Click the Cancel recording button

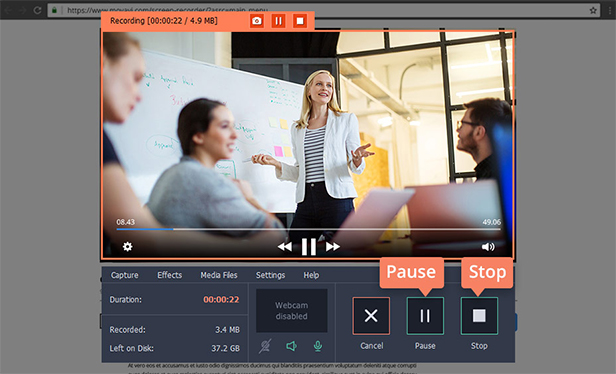pyautogui.click(x=371, y=316)
